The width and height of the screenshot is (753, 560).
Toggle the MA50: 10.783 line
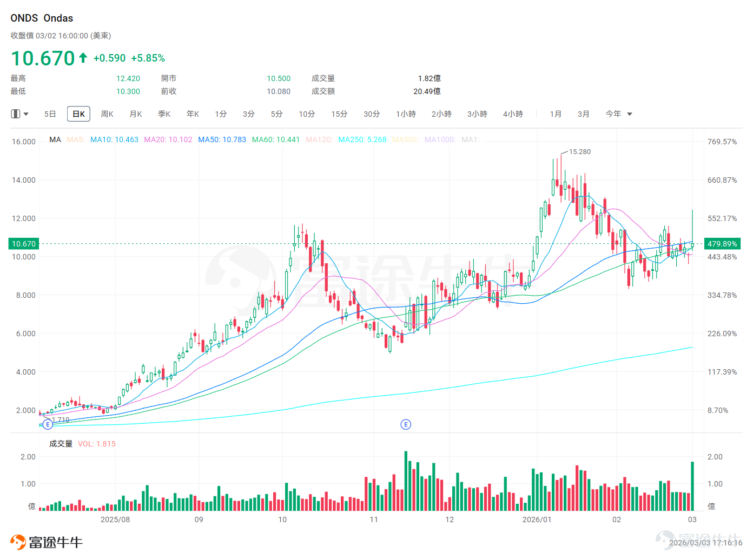[222, 139]
